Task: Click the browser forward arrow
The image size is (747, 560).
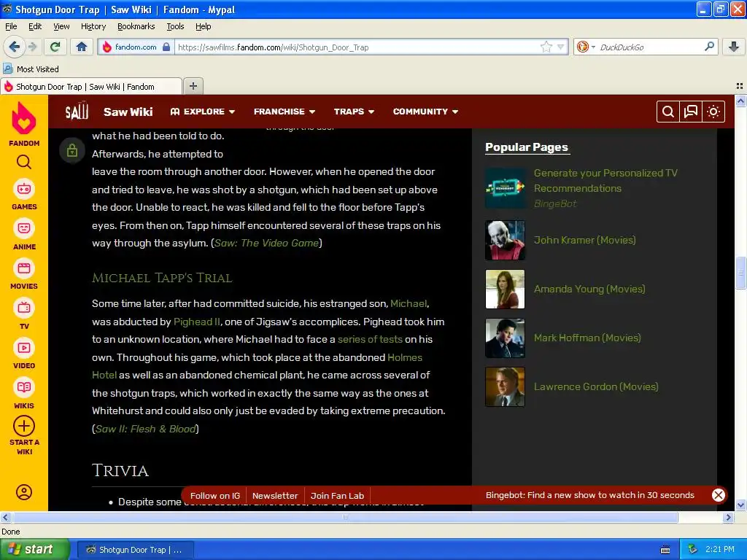Action: [x=32, y=47]
